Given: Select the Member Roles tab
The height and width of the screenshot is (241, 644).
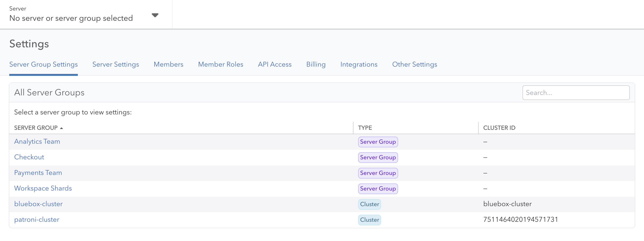Looking at the screenshot, I should point(221,64).
